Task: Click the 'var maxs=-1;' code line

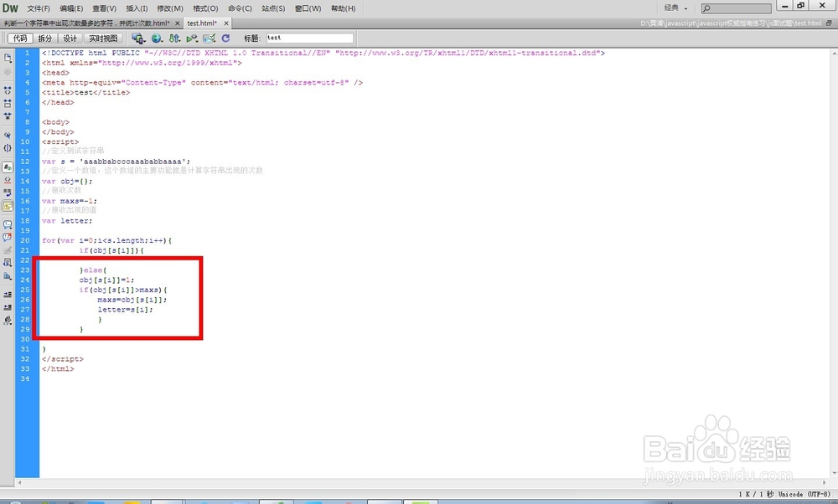Action: coord(70,201)
